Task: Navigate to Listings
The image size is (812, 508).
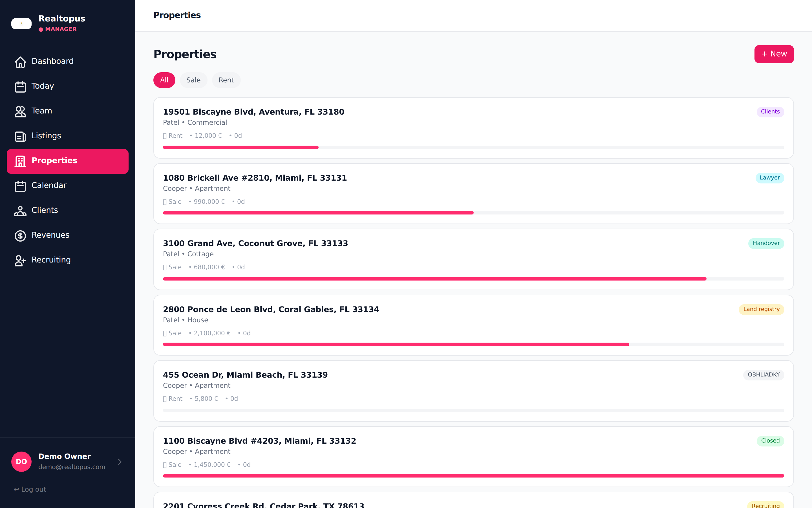Action: pos(67,136)
